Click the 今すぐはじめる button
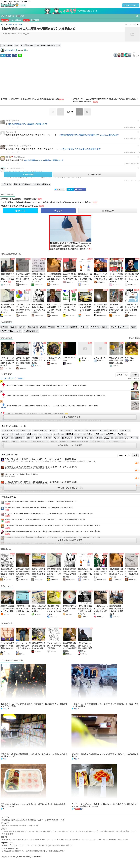The width and height of the screenshot is (140, 868). point(131,5)
